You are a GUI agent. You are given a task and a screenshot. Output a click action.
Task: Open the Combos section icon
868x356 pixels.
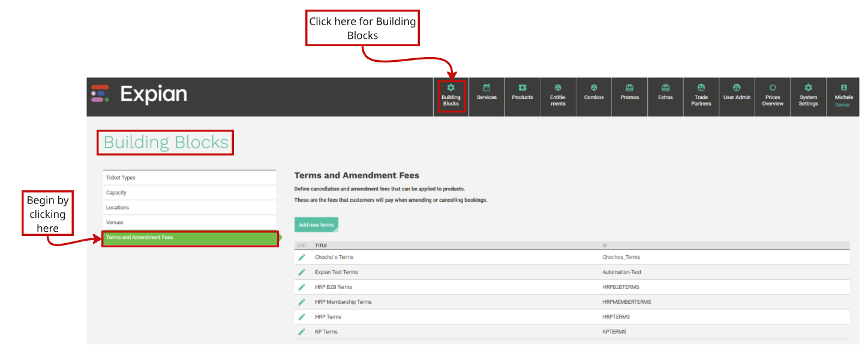point(594,88)
